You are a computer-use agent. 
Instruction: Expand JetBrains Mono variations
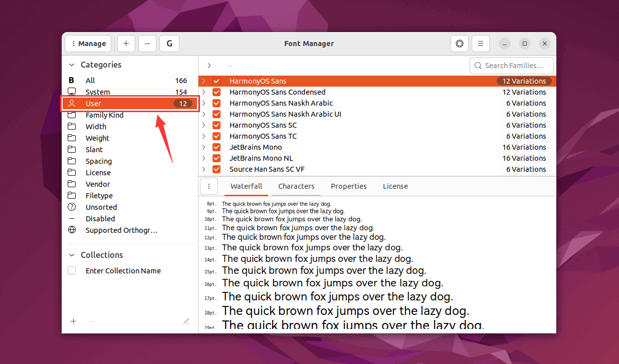click(x=203, y=147)
